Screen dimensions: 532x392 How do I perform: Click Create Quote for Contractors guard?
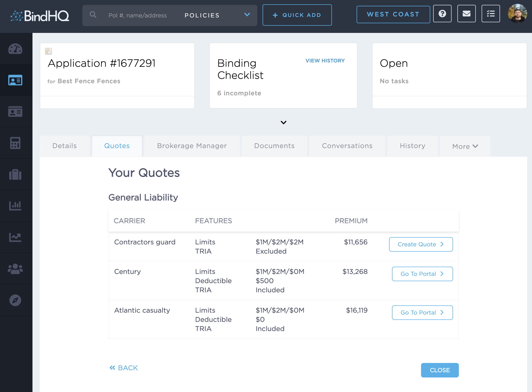[x=421, y=244]
